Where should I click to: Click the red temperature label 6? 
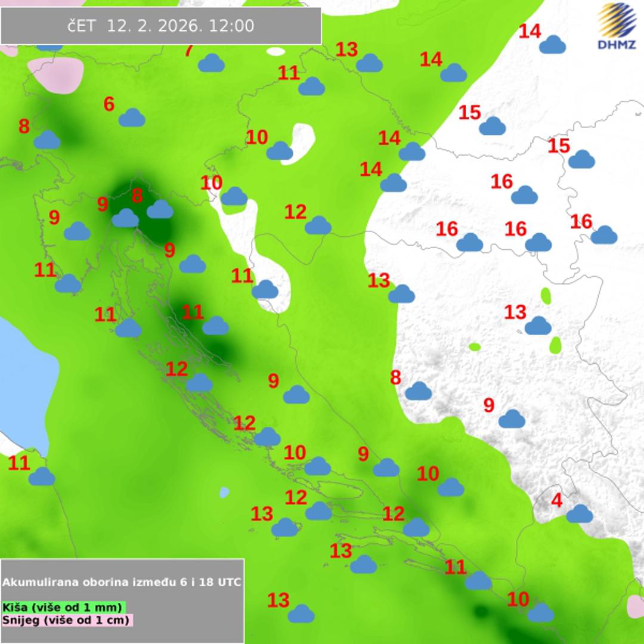tap(109, 104)
